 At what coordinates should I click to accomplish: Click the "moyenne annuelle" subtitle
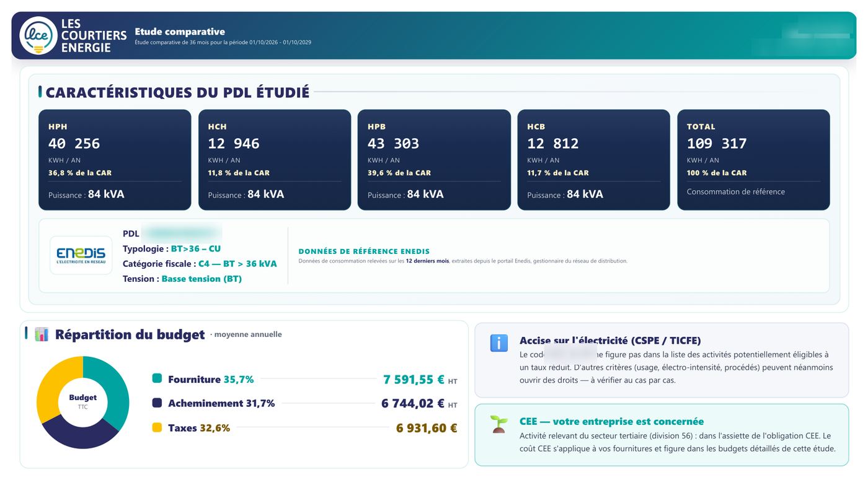[248, 334]
